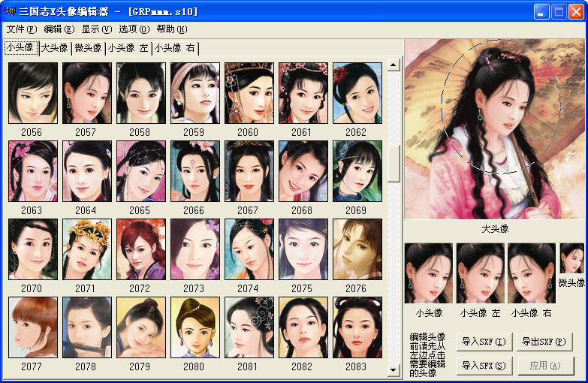Click the 小头像 preview image

point(429,273)
